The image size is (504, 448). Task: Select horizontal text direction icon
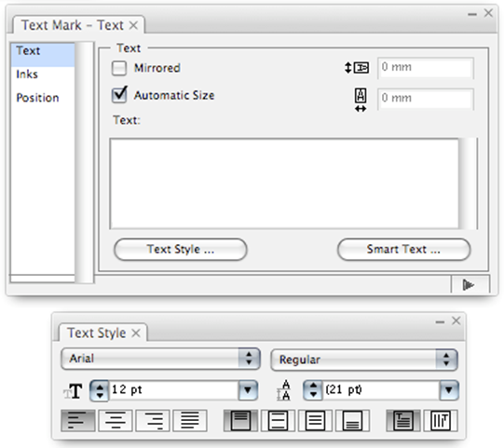point(403,420)
